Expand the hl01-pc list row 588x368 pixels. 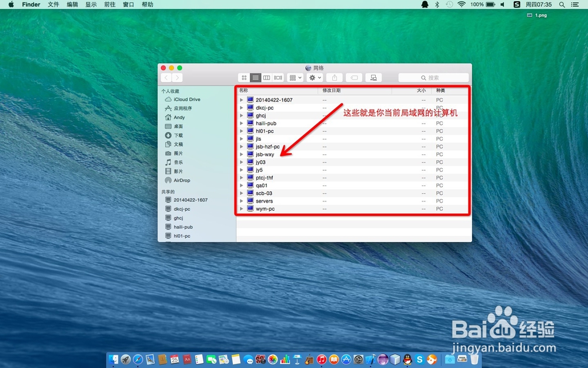point(242,131)
